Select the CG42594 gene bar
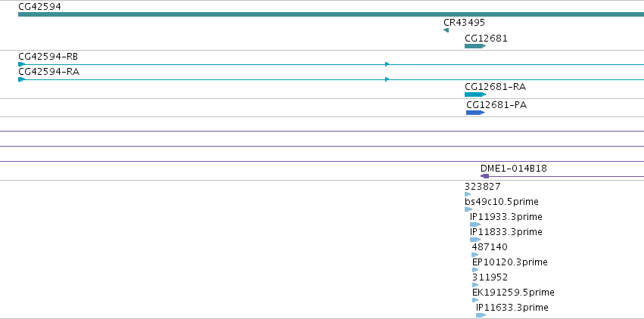Screen dimensions: 644x319 point(331,14)
